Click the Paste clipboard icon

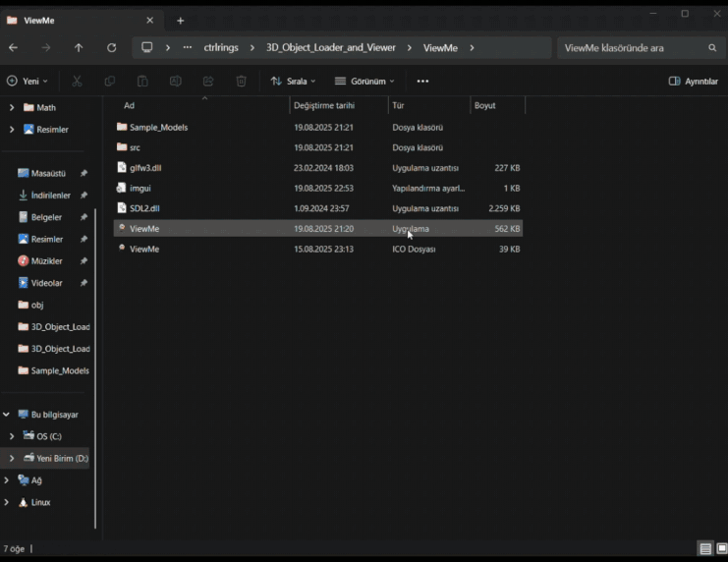click(142, 82)
